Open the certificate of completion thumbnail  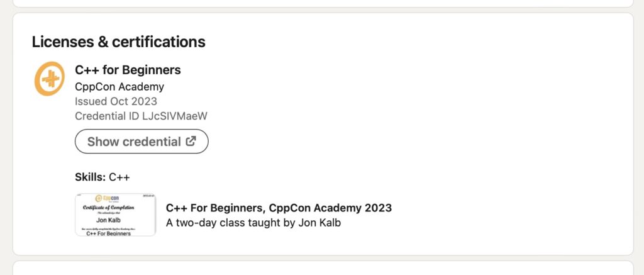(116, 215)
